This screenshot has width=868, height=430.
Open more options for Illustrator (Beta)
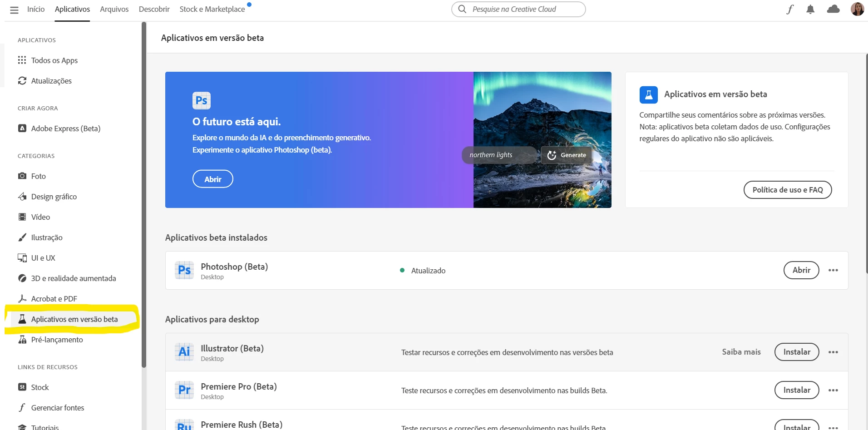(x=833, y=352)
